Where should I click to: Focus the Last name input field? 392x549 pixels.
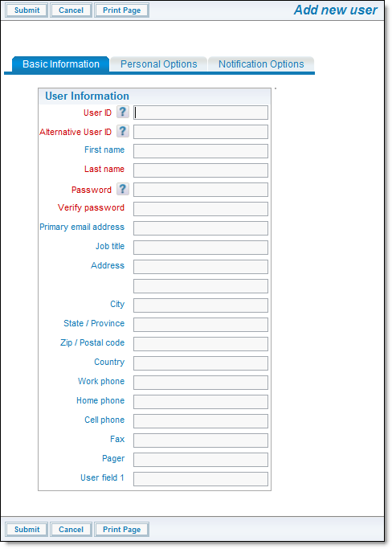coord(201,170)
